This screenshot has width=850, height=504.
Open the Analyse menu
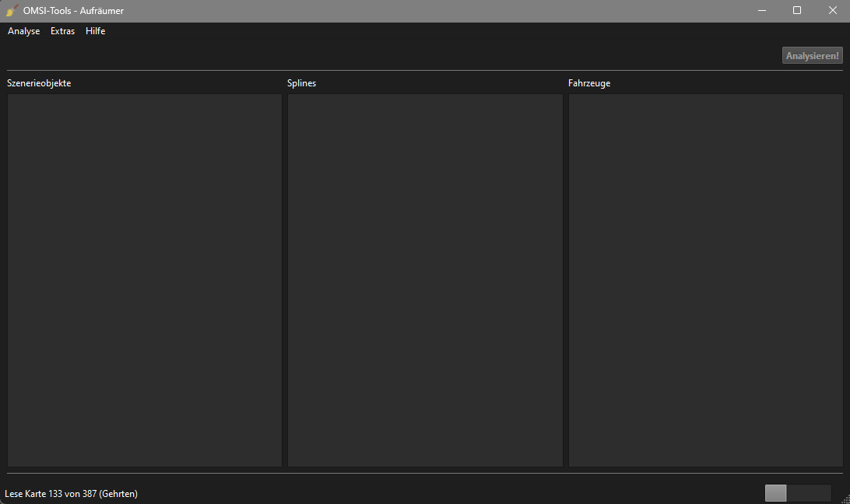point(23,31)
